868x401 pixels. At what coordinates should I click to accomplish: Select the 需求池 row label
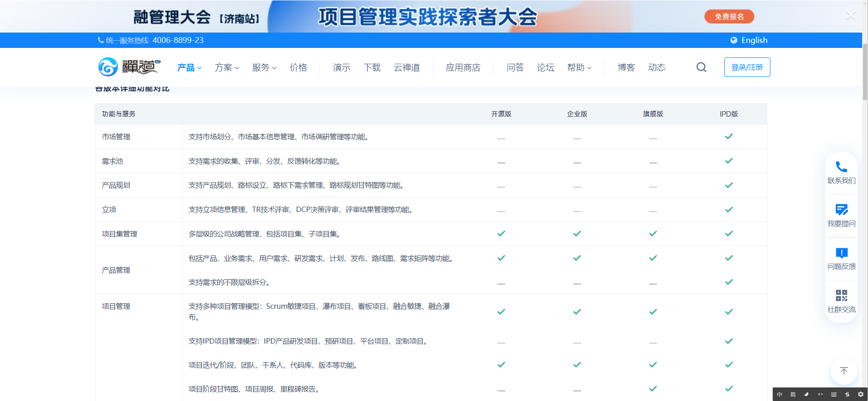click(x=113, y=161)
